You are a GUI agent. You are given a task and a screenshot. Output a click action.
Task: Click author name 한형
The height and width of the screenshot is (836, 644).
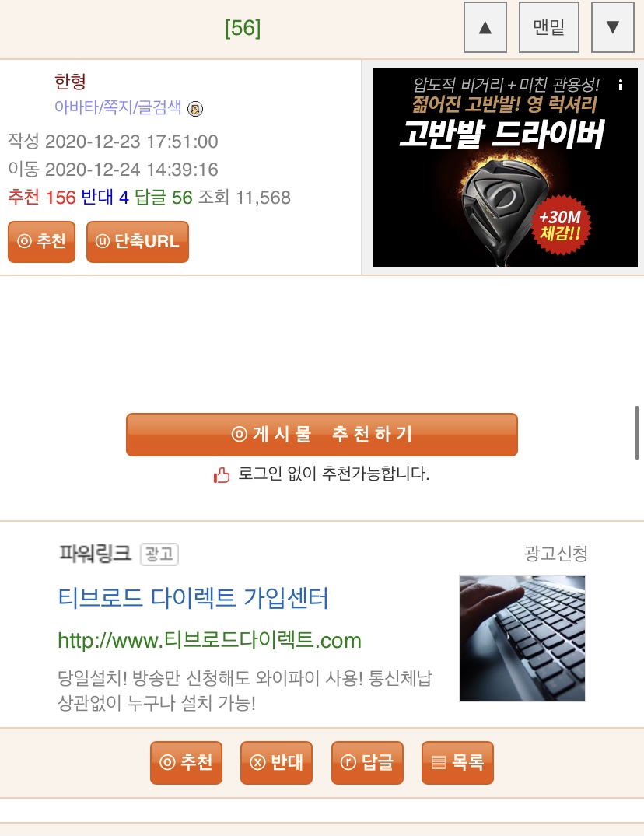coord(70,82)
